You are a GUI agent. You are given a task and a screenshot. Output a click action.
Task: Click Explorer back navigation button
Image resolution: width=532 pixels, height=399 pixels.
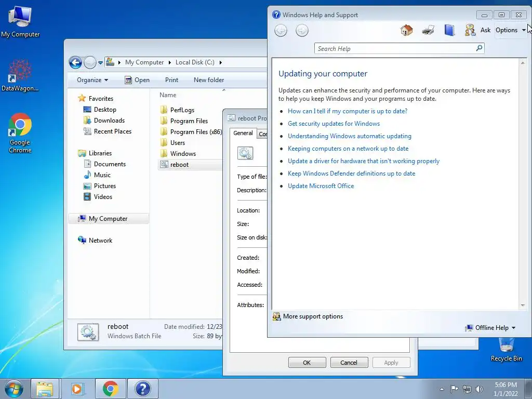tap(75, 62)
